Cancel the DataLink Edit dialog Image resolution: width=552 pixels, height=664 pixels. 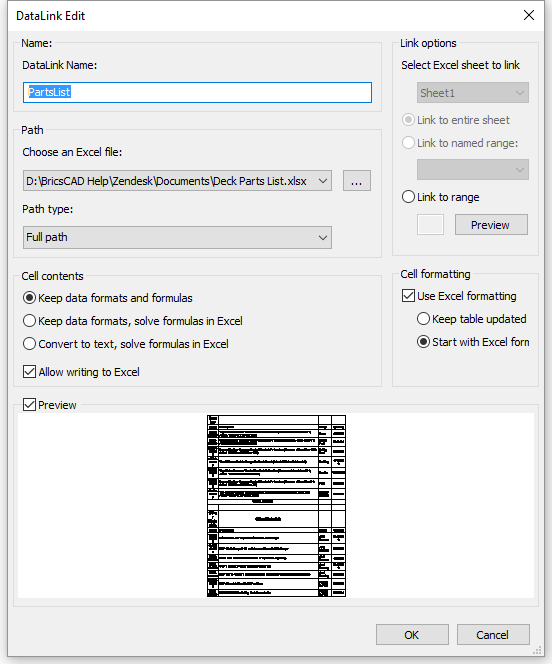point(493,634)
